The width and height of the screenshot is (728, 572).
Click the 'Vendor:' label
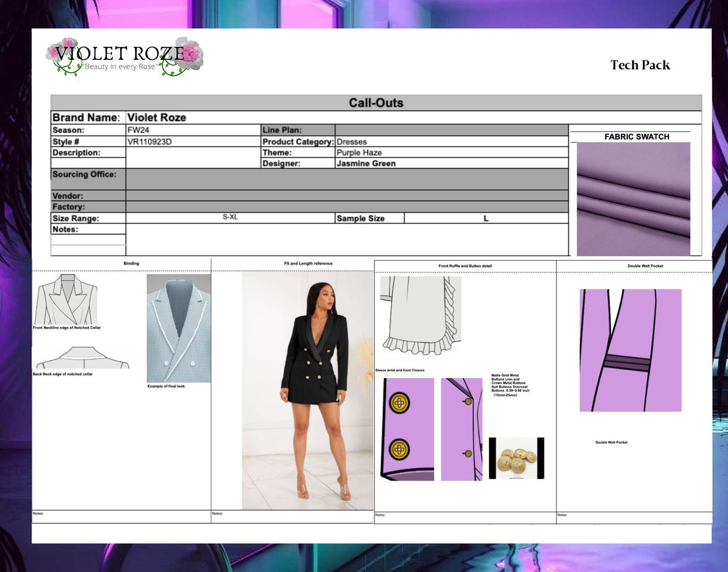pyautogui.click(x=68, y=196)
